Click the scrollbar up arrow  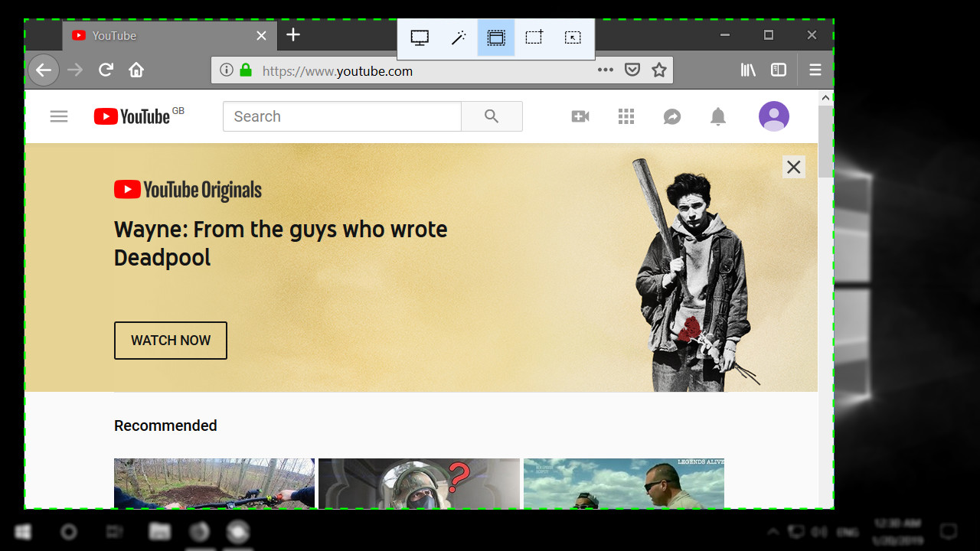point(825,98)
